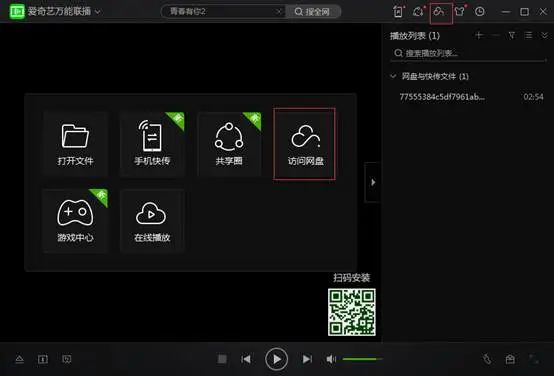Open the 访问网盘 cloud disk tile
554x376 pixels.
click(305, 144)
